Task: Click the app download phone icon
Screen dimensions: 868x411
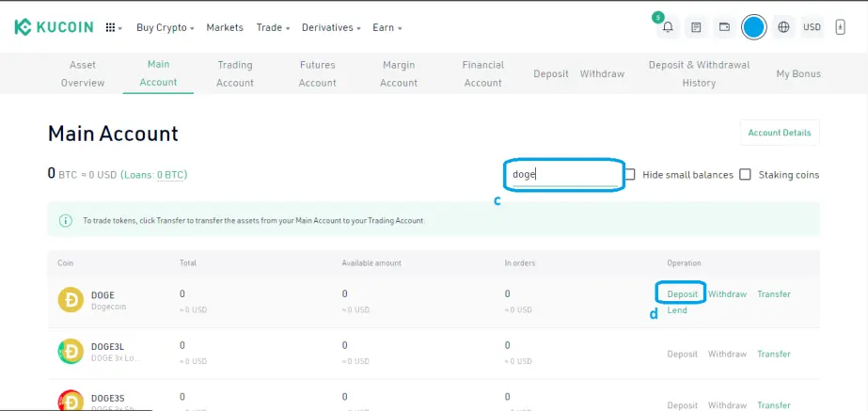Action: pyautogui.click(x=841, y=27)
